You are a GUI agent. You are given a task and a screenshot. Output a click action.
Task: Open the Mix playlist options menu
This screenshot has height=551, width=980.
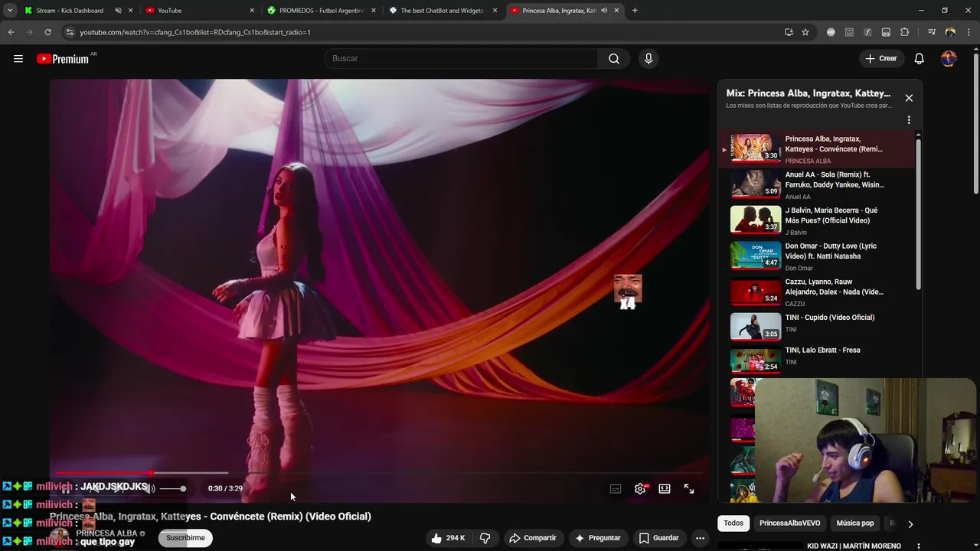click(909, 120)
